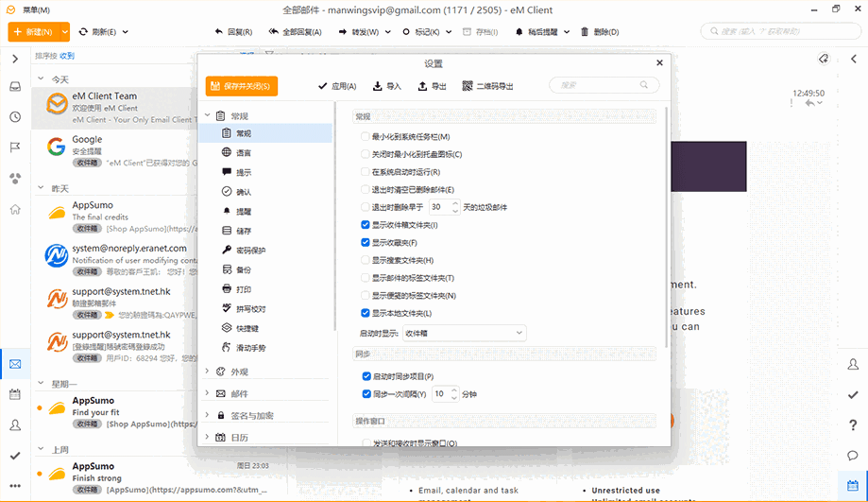Close the 设置 dialog with X
Viewport: 868px width, 502px height.
point(659,62)
